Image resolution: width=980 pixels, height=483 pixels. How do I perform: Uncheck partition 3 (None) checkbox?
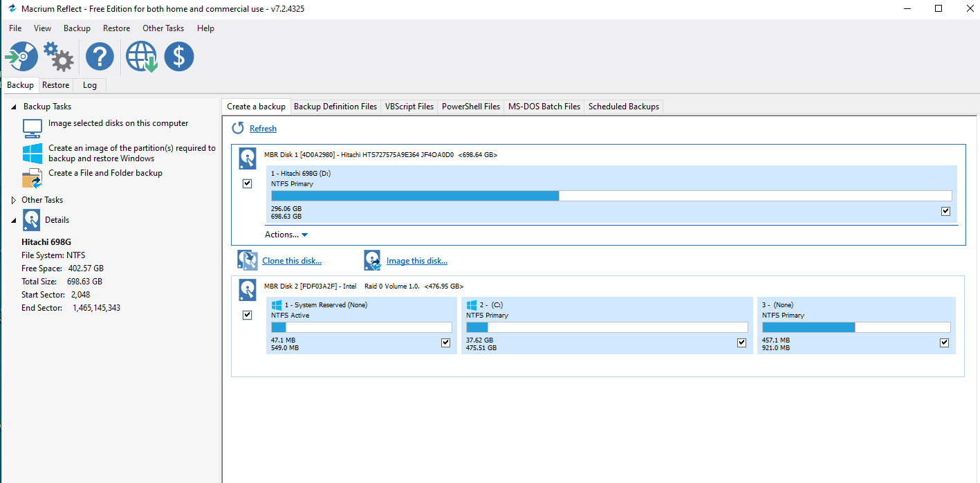tap(944, 343)
